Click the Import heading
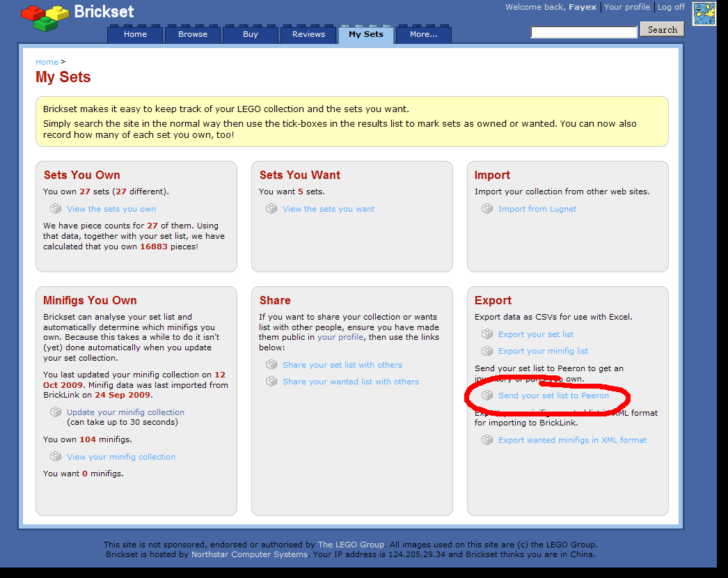728x578 pixels. pos(492,175)
